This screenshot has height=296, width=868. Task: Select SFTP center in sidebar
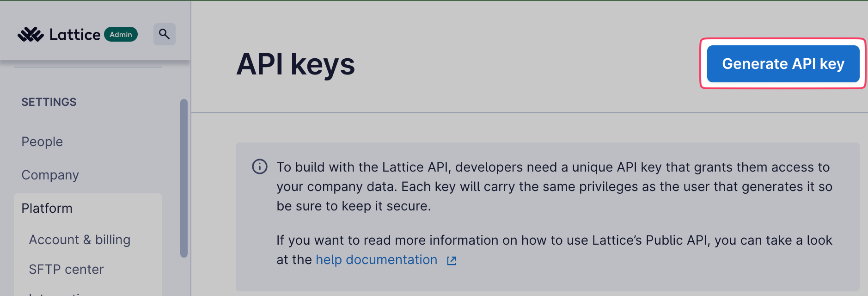[x=66, y=269]
